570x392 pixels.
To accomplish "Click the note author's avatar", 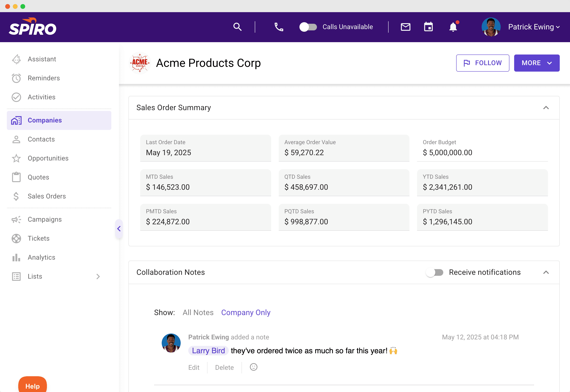I will (171, 343).
